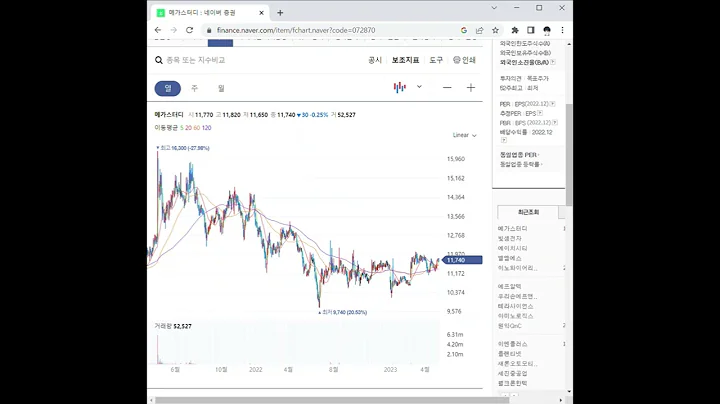This screenshot has height=404, width=720.
Task: Bookmark this page with star icon
Action: pyautogui.click(x=495, y=30)
